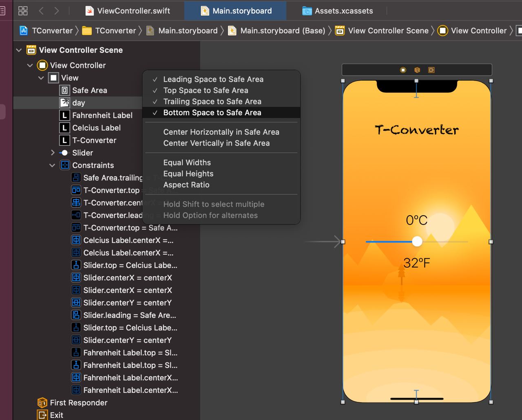This screenshot has height=420, width=522.
Task: Click the related items grid icon
Action: pos(23,11)
